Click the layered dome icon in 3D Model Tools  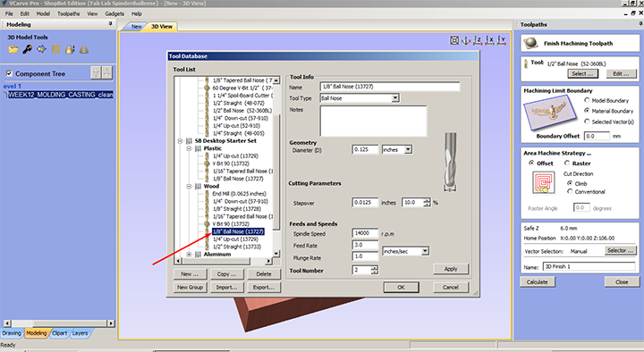(x=84, y=50)
